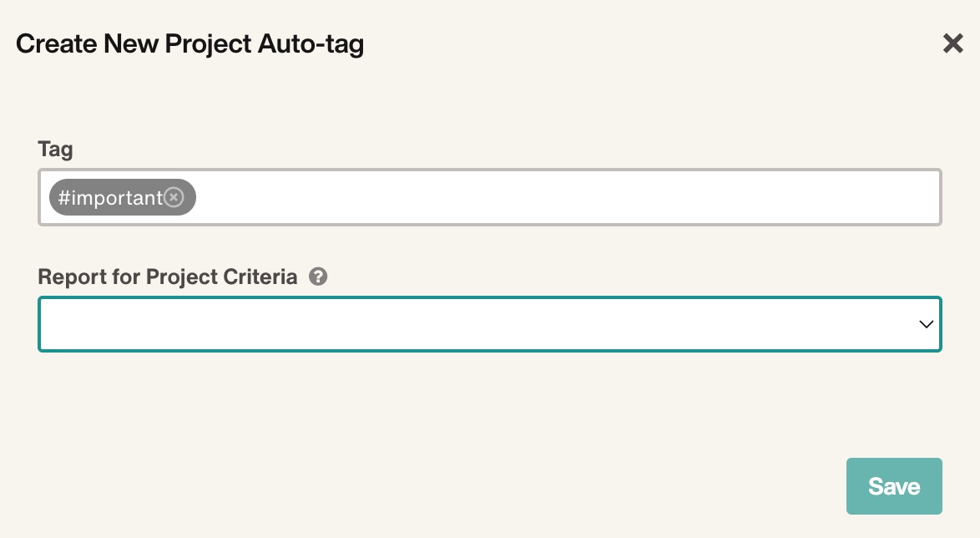Remove the #important tag with its x icon
Image resolution: width=980 pixels, height=538 pixels.
tap(174, 197)
